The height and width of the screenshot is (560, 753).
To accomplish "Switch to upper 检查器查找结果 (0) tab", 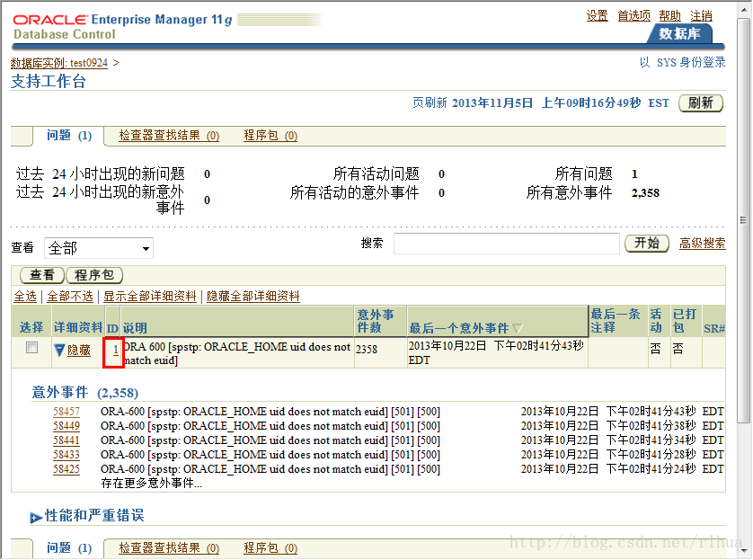I will pos(169,136).
